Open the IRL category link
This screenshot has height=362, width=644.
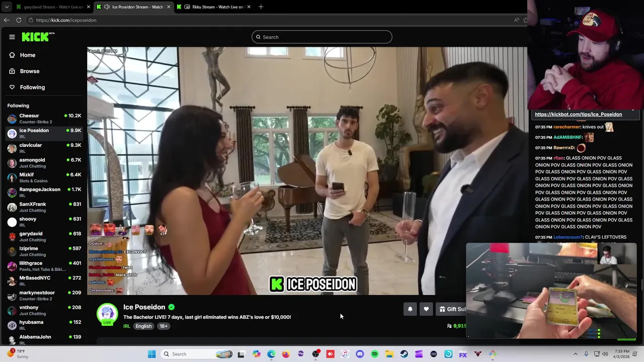click(x=127, y=326)
